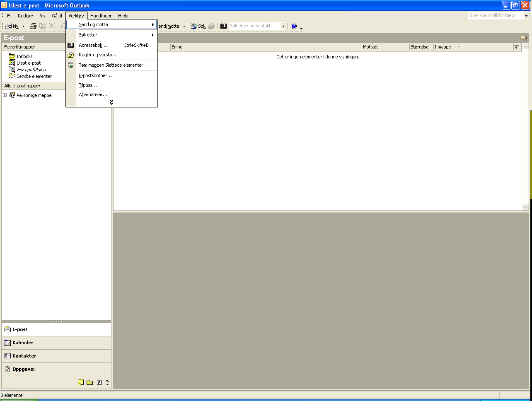Open Send og motta submenu
Image resolution: width=532 pixels, height=401 pixels.
(x=111, y=25)
